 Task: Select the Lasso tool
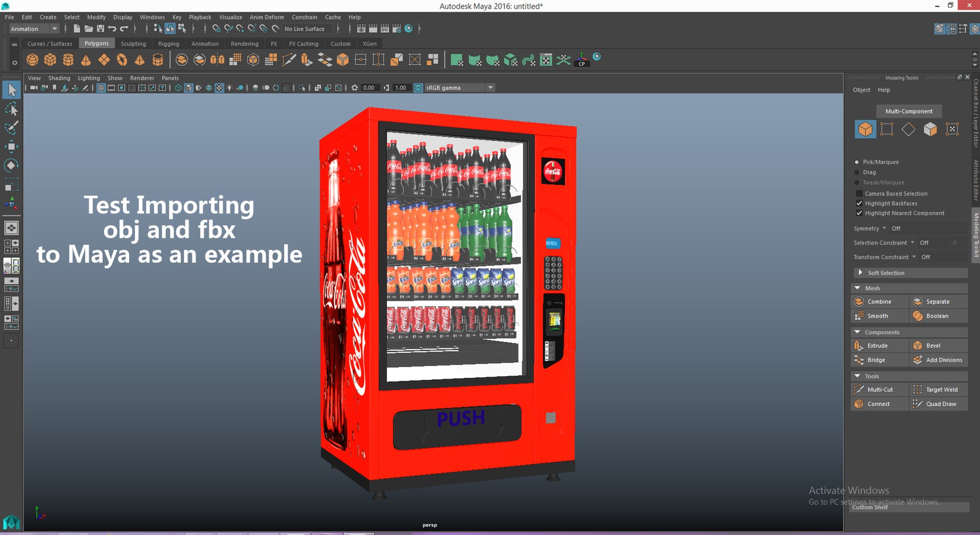11,109
